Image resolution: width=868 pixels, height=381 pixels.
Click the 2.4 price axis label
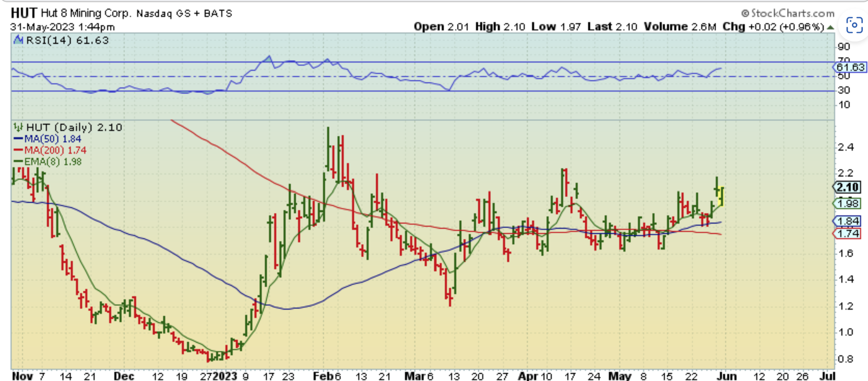point(846,147)
